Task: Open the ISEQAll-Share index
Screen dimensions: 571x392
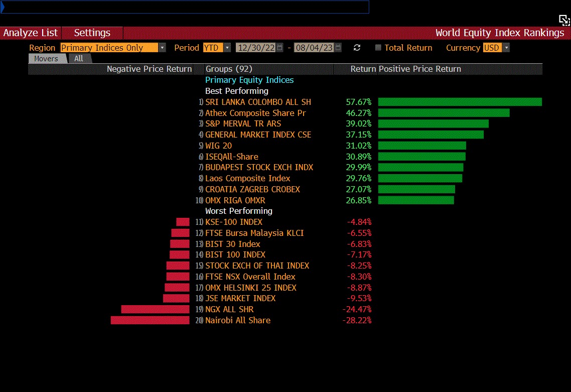Action: pyautogui.click(x=232, y=157)
